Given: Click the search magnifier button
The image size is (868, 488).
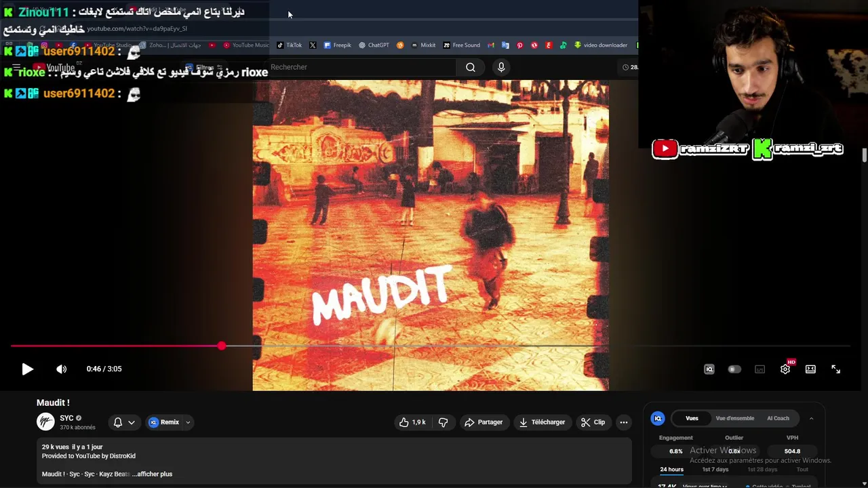Looking at the screenshot, I should (x=471, y=67).
